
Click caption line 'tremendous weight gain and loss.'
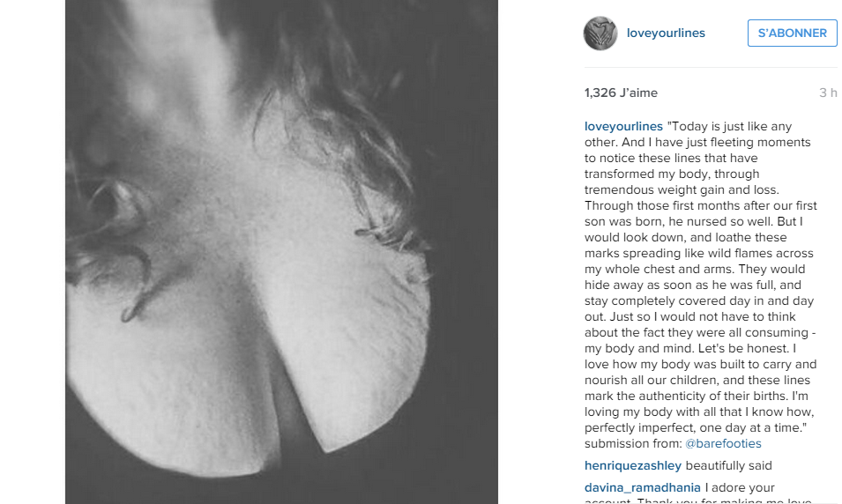(682, 189)
